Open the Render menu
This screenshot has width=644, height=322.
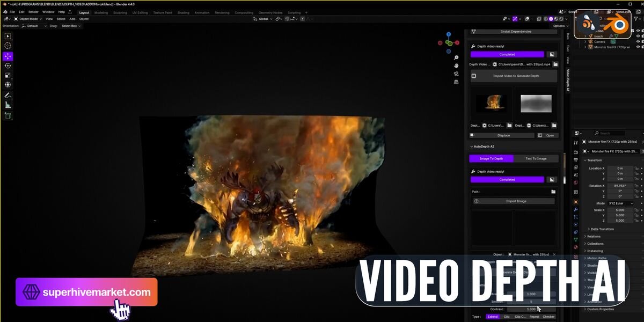(33, 12)
